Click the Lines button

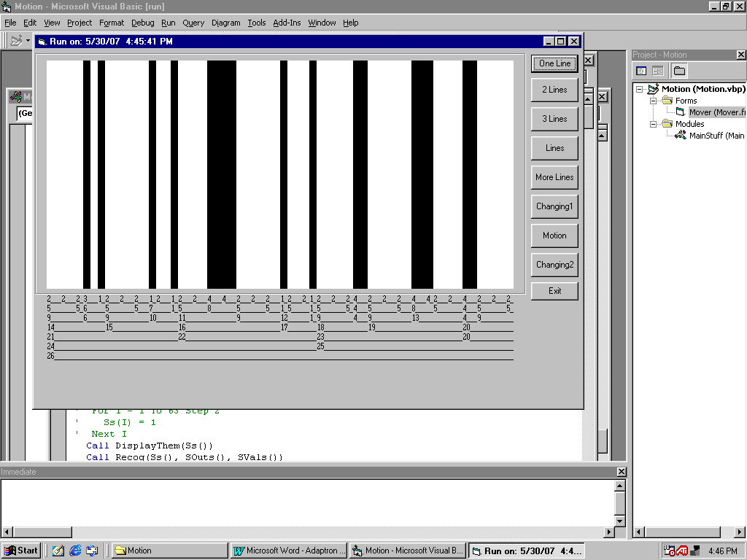coord(554,148)
